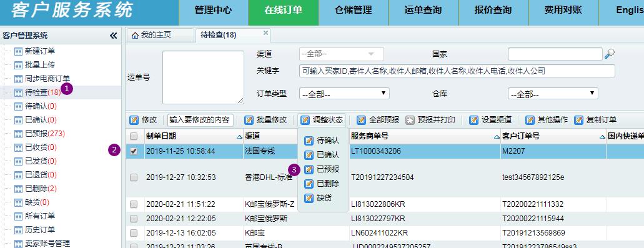644x248 pixels.
Task: Uncheck the row for order M2207
Action: point(134,151)
